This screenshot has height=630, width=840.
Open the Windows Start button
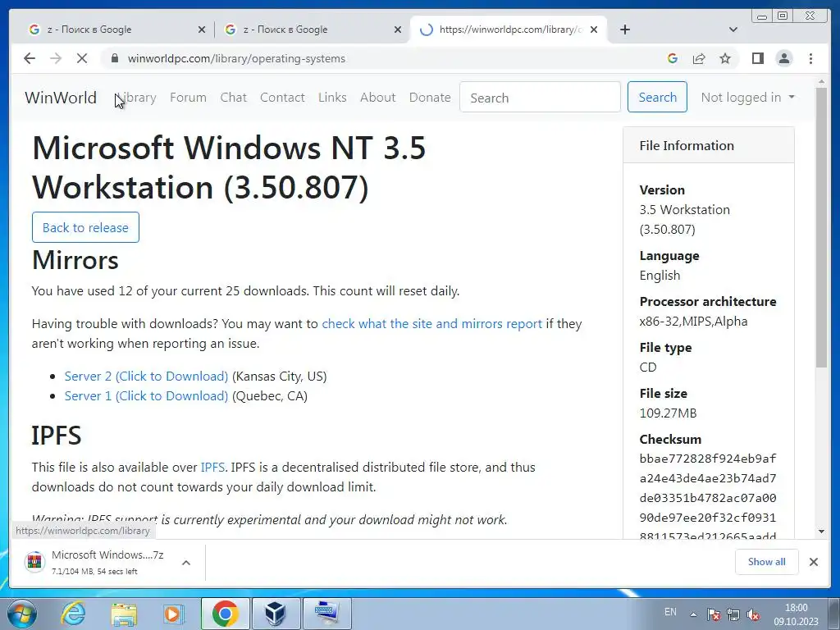(x=22, y=614)
